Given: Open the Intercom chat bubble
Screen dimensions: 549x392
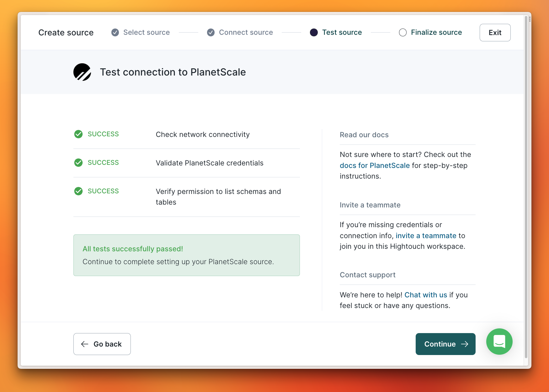Looking at the screenshot, I should (499, 342).
